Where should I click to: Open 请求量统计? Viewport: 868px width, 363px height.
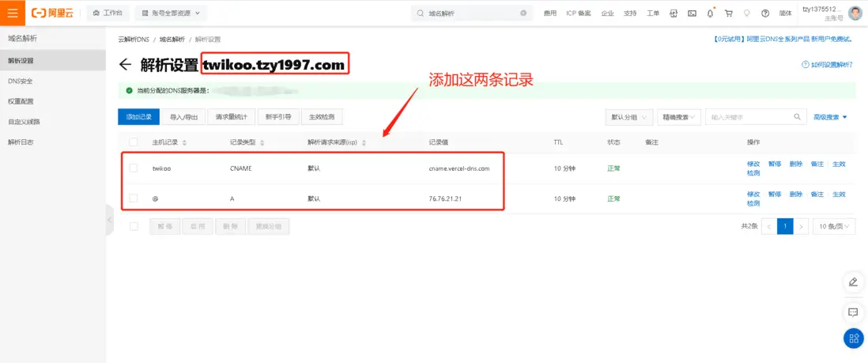[232, 117]
